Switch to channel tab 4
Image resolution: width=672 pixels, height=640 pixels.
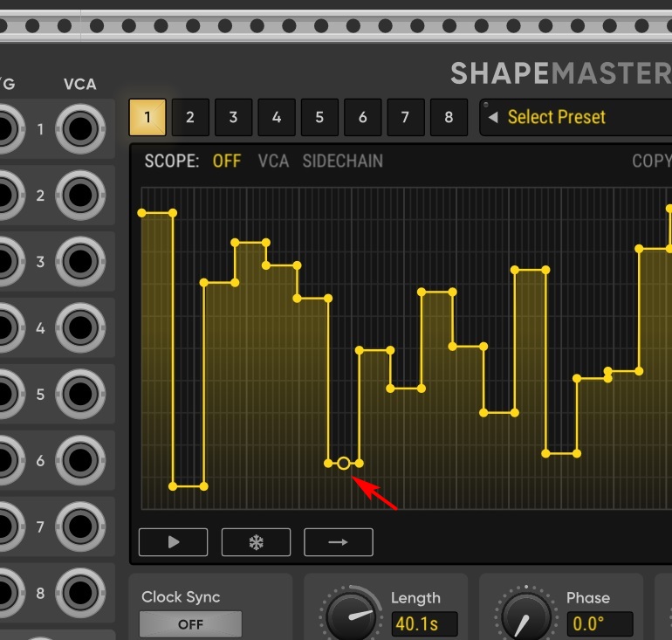point(277,117)
